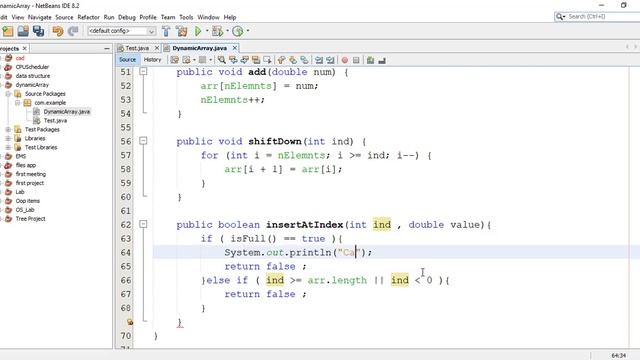The image size is (640, 360).
Task: Open the Navigate menu
Action: point(40,17)
